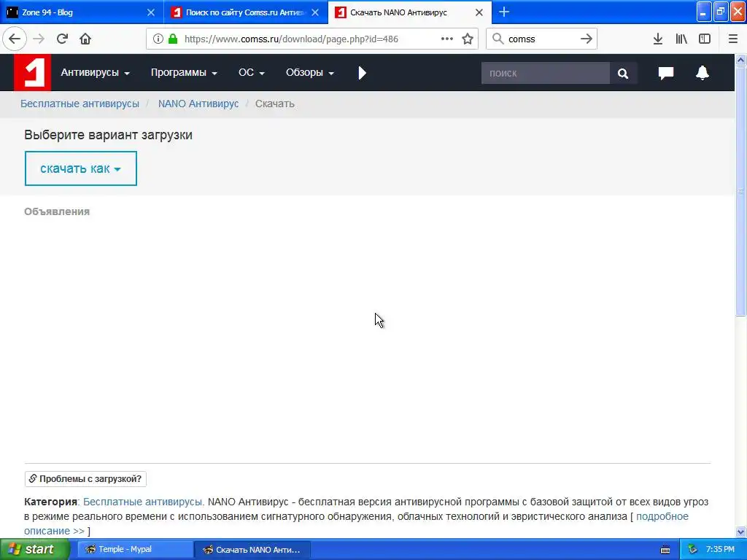This screenshot has width=747, height=560.
Task: Click the Скачать breadcrumb text
Action: point(275,104)
